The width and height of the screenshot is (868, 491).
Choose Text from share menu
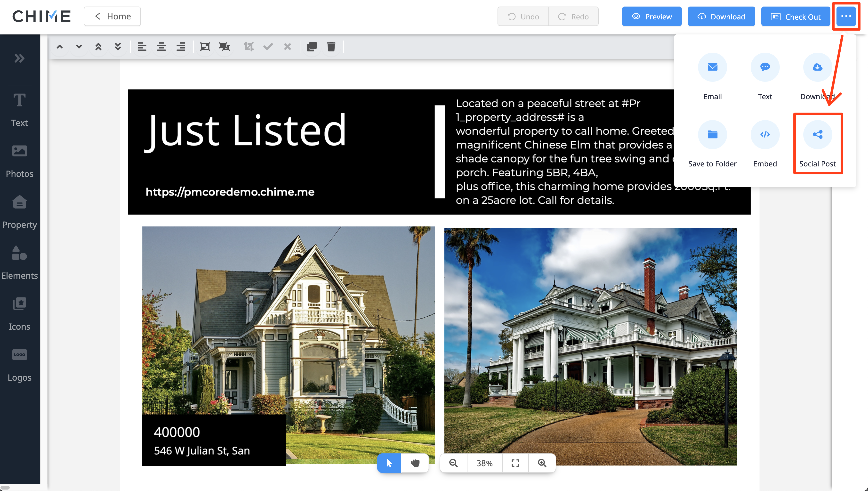pos(765,77)
